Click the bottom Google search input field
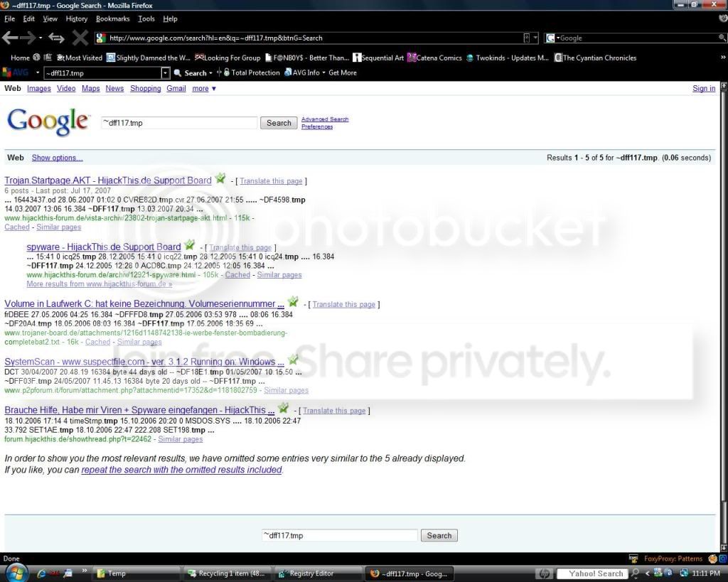The image size is (728, 582). coord(338,535)
